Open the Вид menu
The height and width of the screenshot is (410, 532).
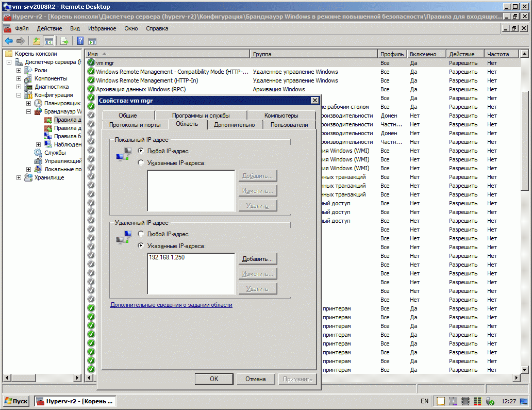point(75,28)
